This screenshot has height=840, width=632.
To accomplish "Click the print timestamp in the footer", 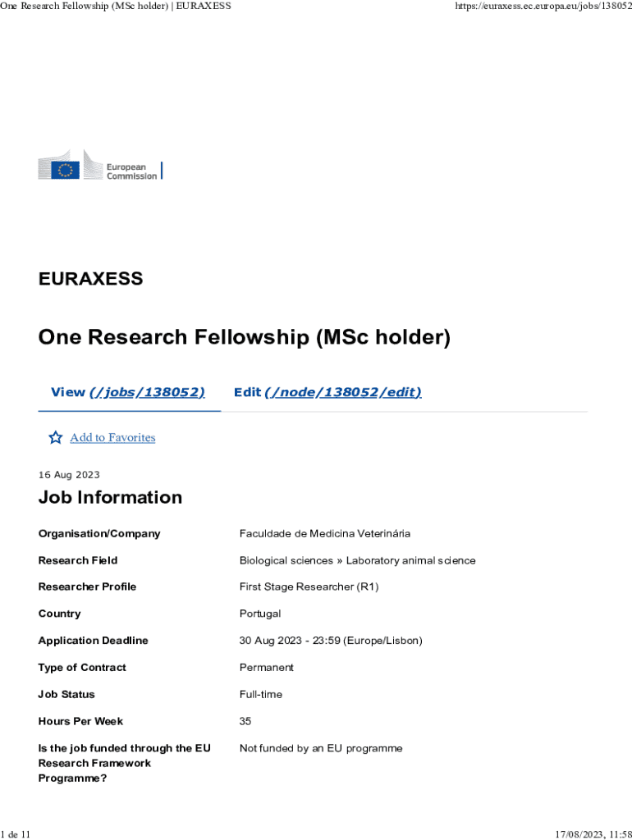I will coord(593,834).
